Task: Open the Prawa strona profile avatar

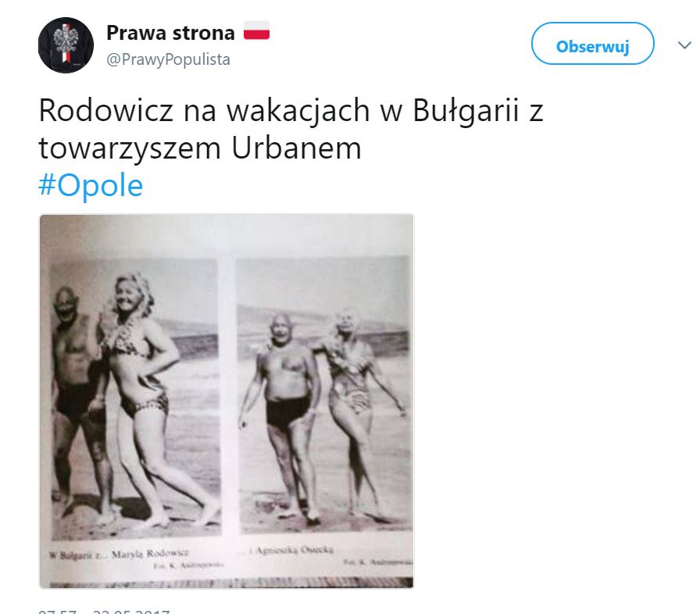Action: [x=66, y=45]
